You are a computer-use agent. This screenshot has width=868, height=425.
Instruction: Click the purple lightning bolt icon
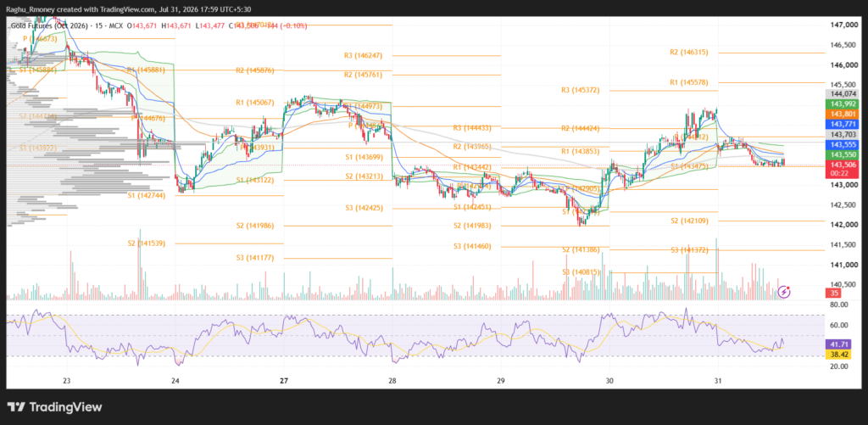(784, 291)
